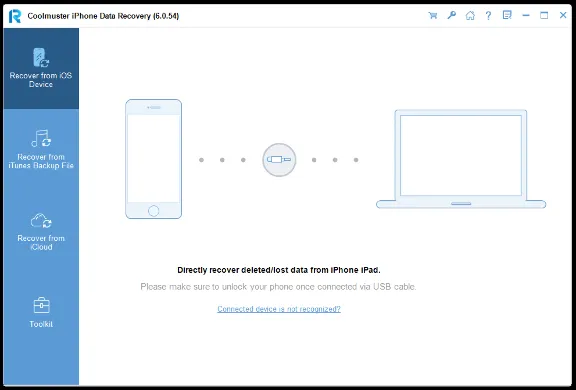
Task: Click the laptop illustration
Action: click(461, 159)
